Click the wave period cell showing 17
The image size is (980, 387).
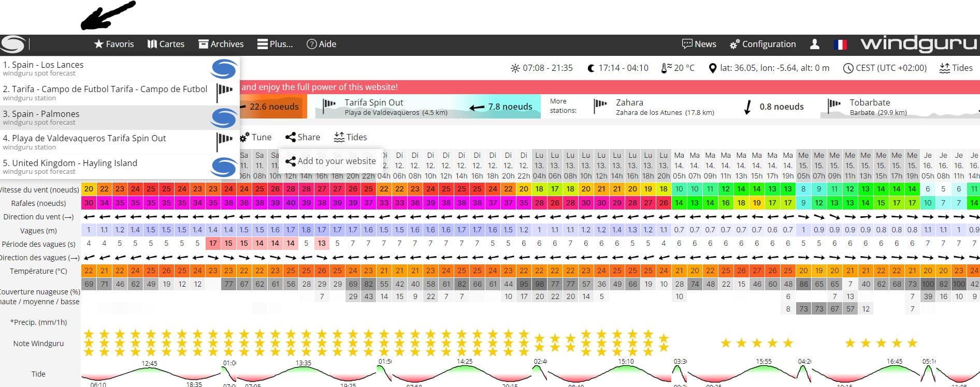[213, 243]
